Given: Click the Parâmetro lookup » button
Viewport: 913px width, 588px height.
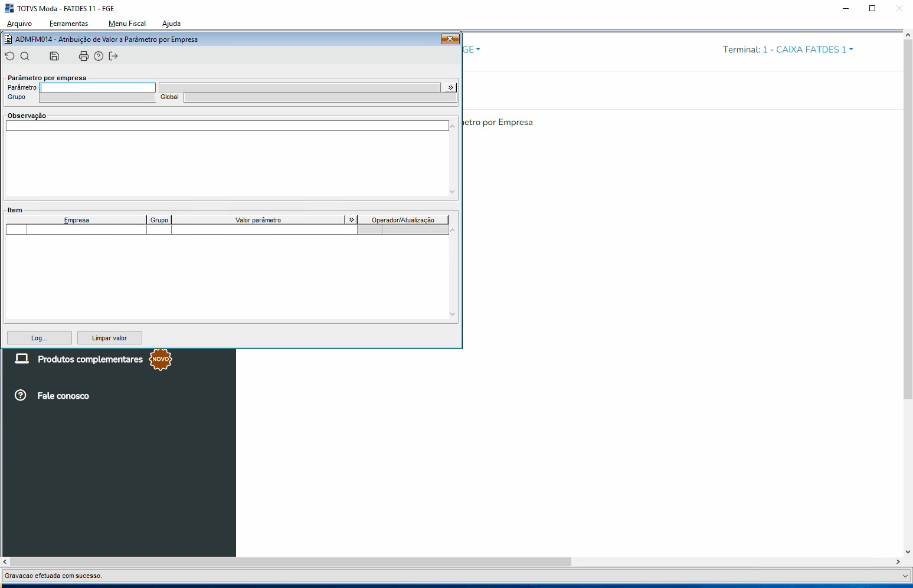Looking at the screenshot, I should tap(450, 87).
